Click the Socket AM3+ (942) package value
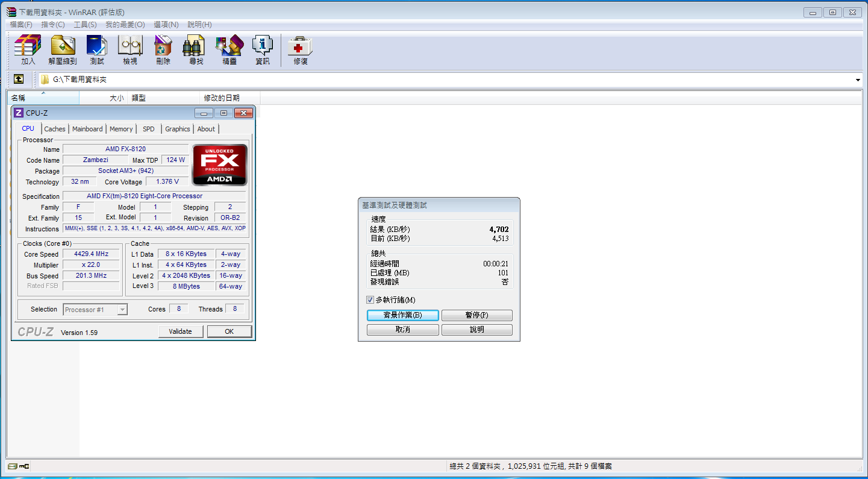868x479 pixels. pyautogui.click(x=125, y=171)
